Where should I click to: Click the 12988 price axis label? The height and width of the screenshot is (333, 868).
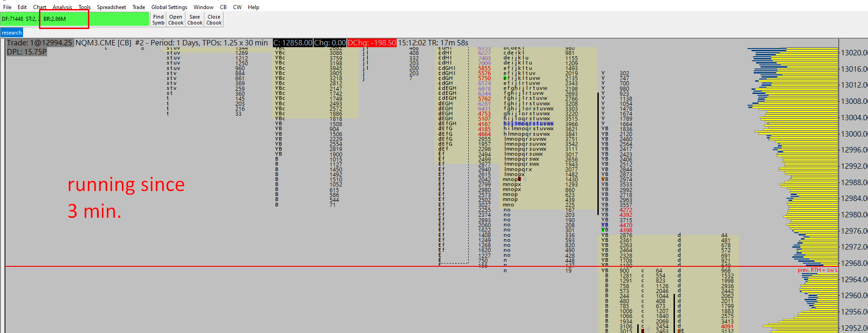(x=854, y=182)
